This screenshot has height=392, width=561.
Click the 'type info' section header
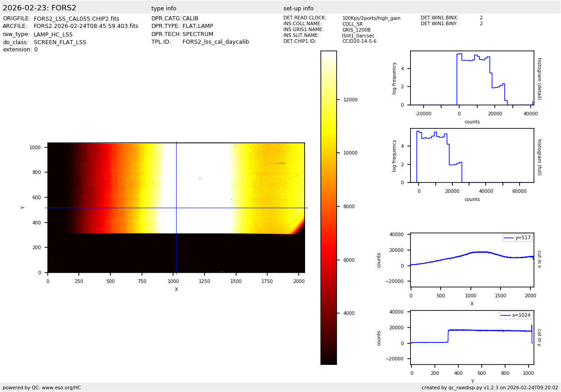[x=164, y=9]
